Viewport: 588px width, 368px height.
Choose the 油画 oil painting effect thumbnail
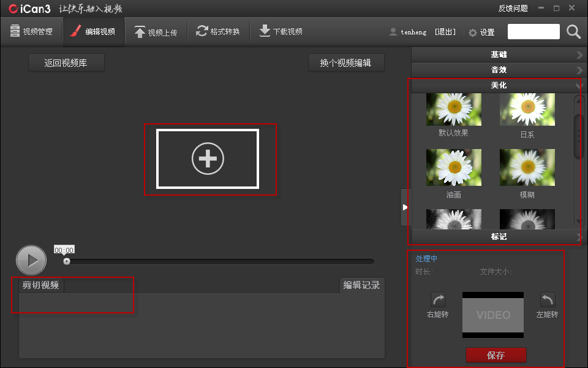coord(454,167)
